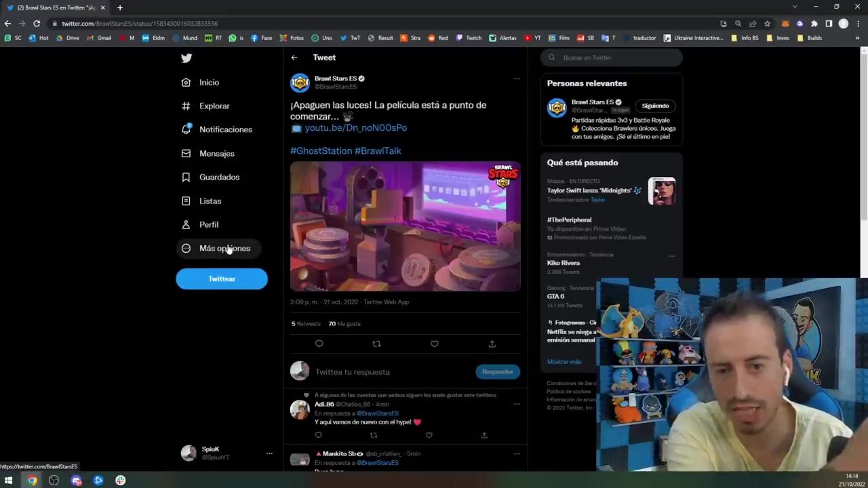Close the Brawl Stars ES browser tab
The width and height of the screenshot is (868, 488).
pos(103,7)
